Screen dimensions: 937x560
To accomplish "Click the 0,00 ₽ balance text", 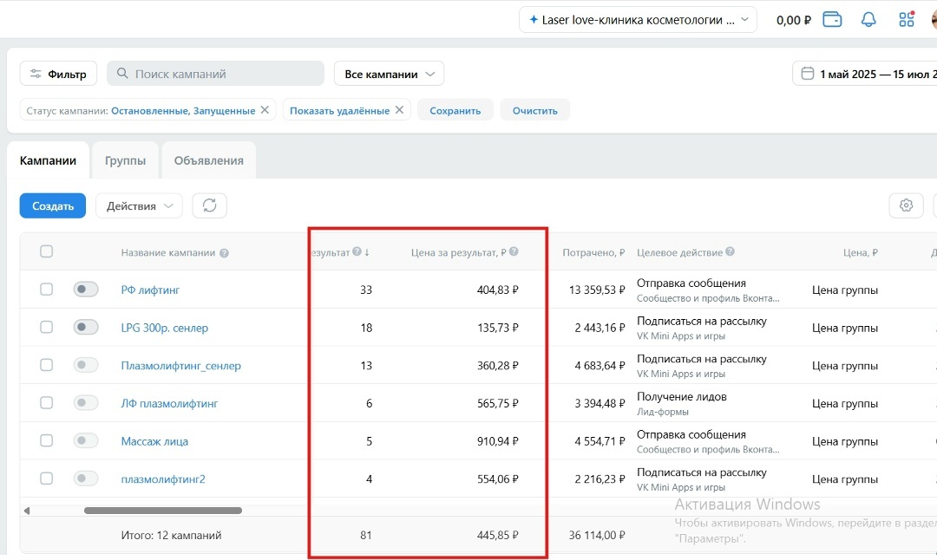I will tap(794, 20).
